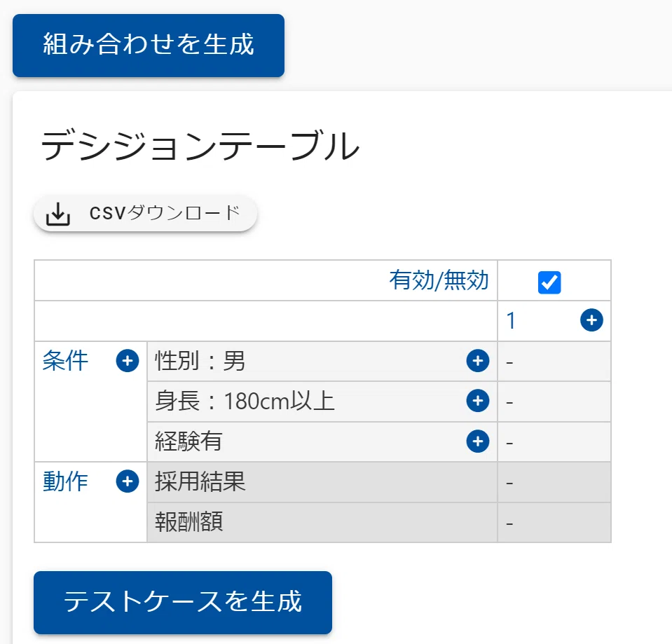This screenshot has height=644, width=672.
Task: Select the 経験有 value cell in column 1
Action: point(554,441)
